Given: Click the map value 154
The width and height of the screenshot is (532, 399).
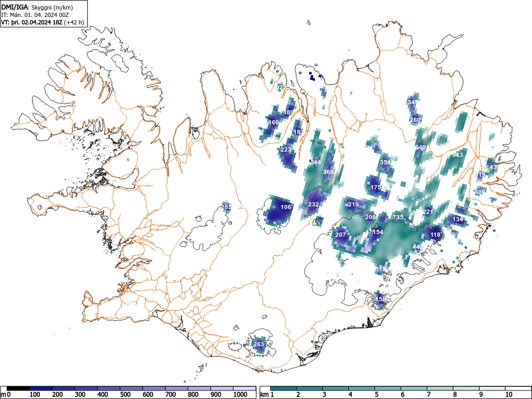Looking at the screenshot, I should coord(378,232).
